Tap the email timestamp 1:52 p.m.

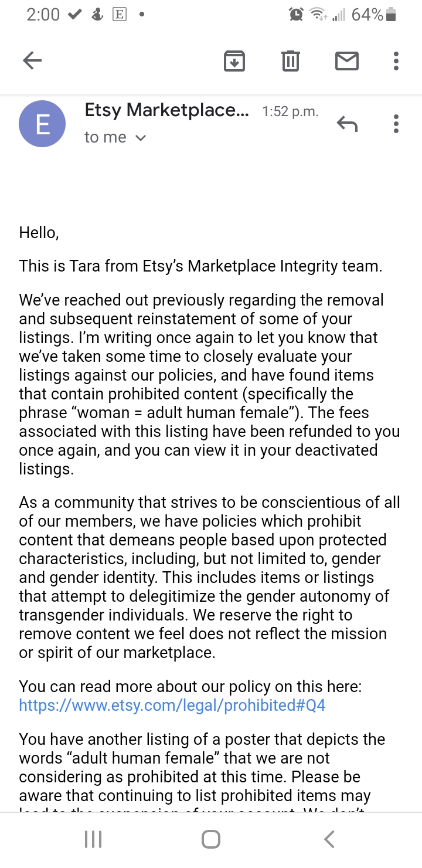pos(290,111)
